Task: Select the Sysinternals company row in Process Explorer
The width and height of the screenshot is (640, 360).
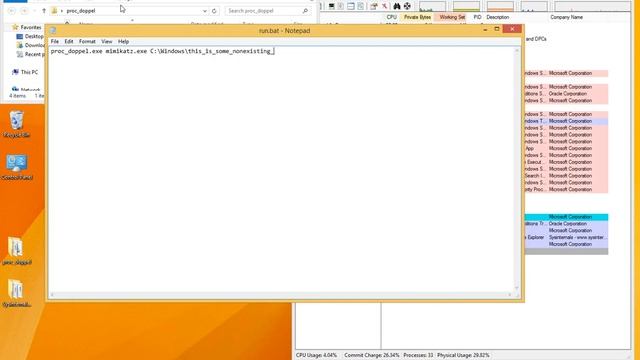Action: pyautogui.click(x=566, y=238)
